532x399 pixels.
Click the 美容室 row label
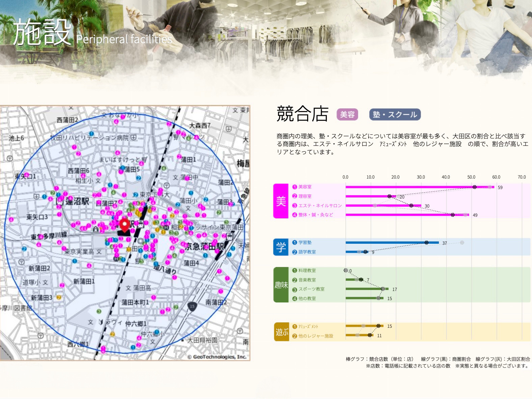305,187
